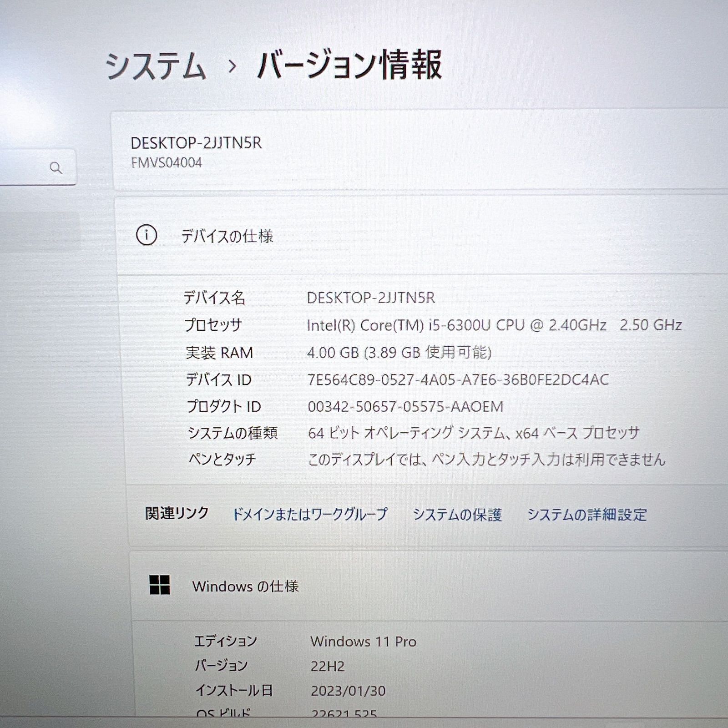Select the 22H2 version value
Viewport: 728px width, 728px height.
coord(328,667)
